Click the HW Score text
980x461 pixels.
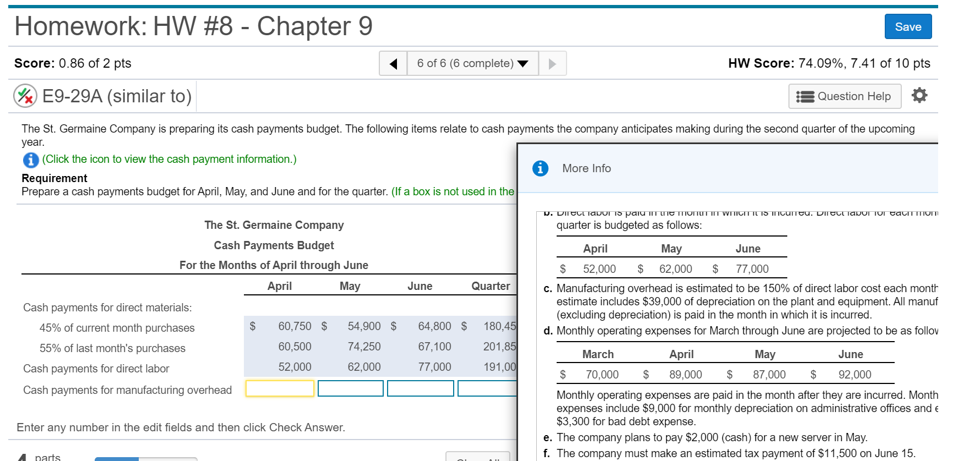pos(829,63)
